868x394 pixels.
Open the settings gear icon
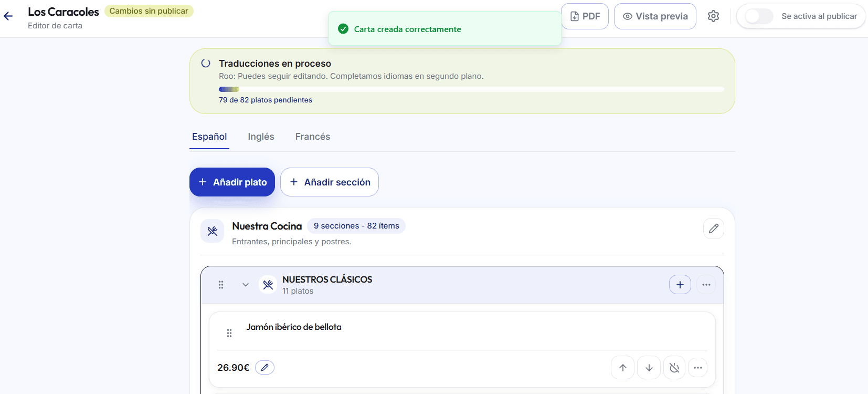click(713, 16)
